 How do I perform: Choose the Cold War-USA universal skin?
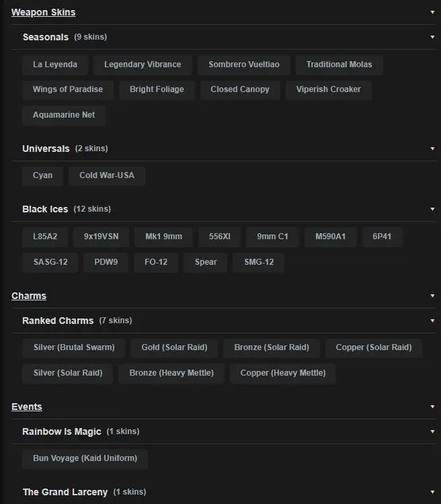tap(107, 175)
